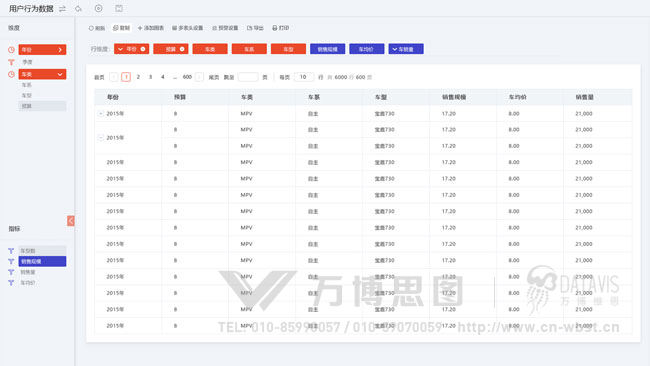The height and width of the screenshot is (366, 650).
Task: Click the blue 车均价 measure chip
Action: 367,49
